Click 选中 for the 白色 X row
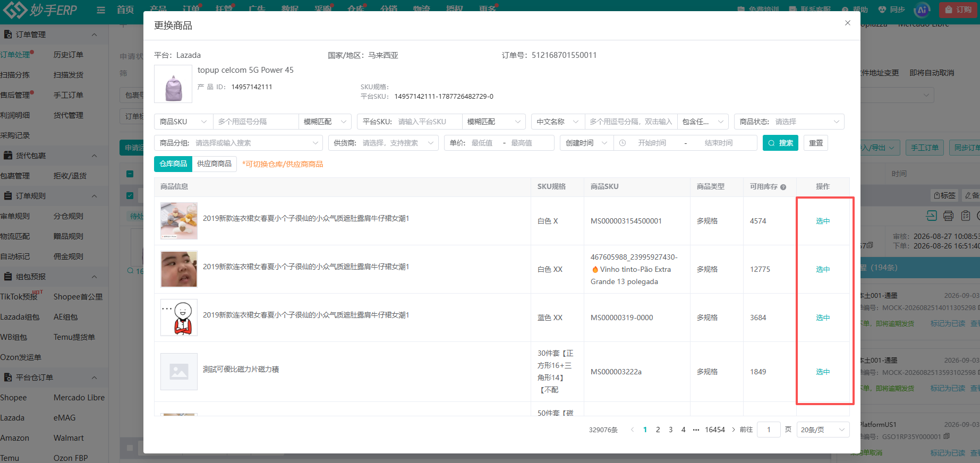 (x=823, y=221)
